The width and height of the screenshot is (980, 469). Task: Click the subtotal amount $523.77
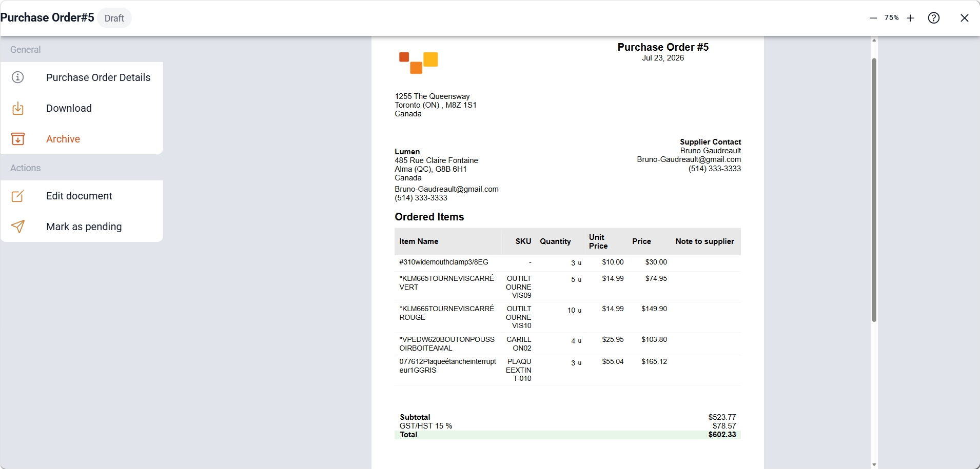point(722,417)
